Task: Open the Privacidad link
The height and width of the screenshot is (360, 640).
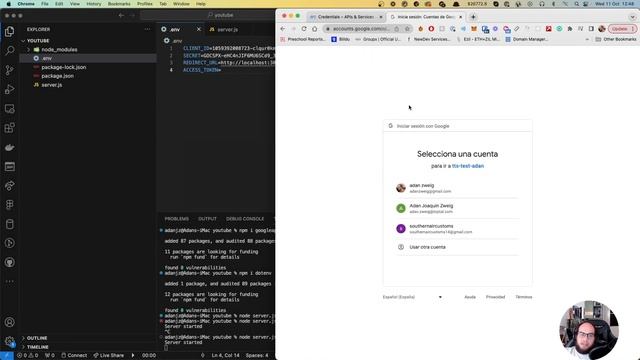Action: [x=495, y=297]
